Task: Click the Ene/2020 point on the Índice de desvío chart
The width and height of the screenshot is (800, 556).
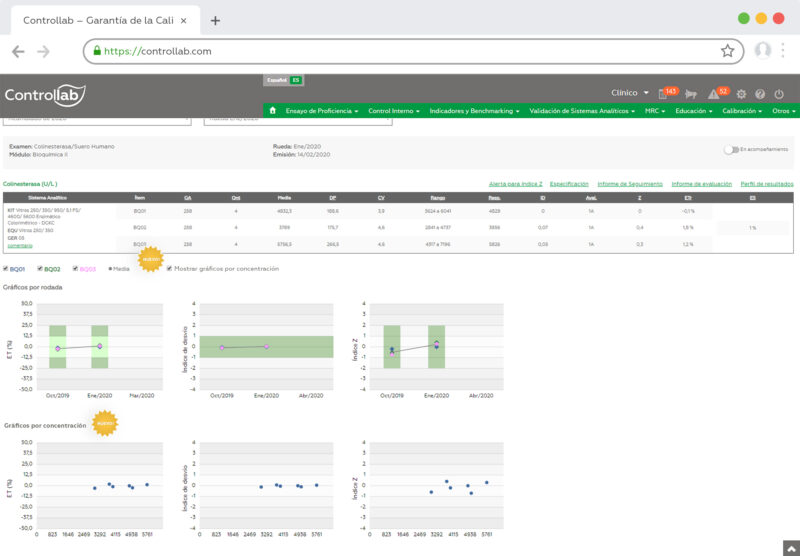Action: point(266,346)
